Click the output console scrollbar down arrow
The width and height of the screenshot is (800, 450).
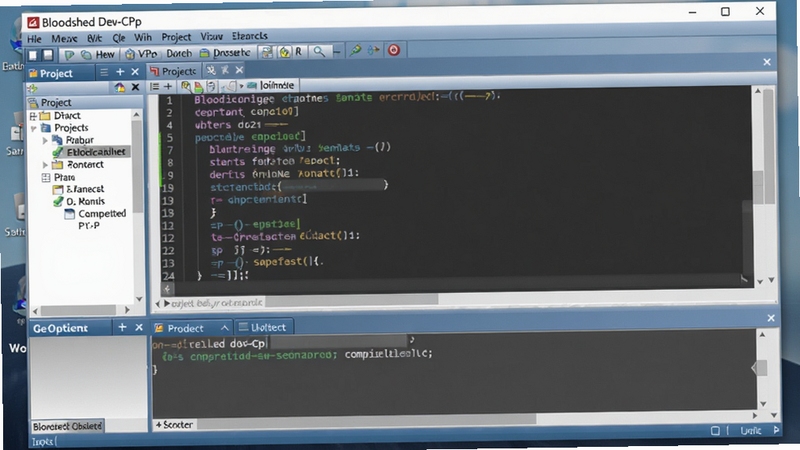(763, 404)
